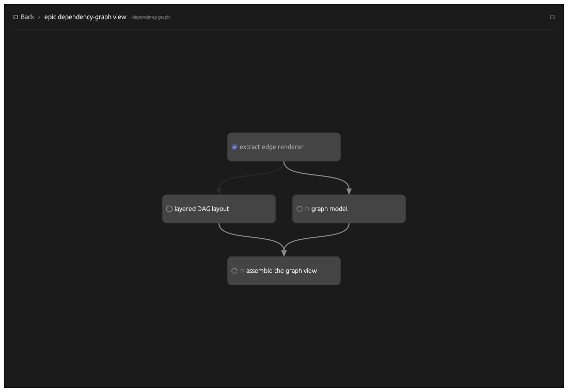The width and height of the screenshot is (568, 392).
Task: Click the arrowhead pointing into graph model
Action: point(349,191)
